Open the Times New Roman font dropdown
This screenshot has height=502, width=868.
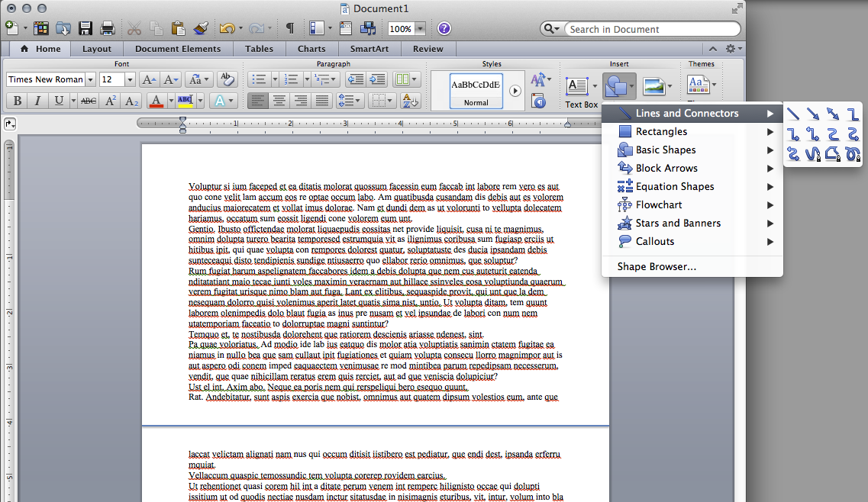(x=91, y=79)
